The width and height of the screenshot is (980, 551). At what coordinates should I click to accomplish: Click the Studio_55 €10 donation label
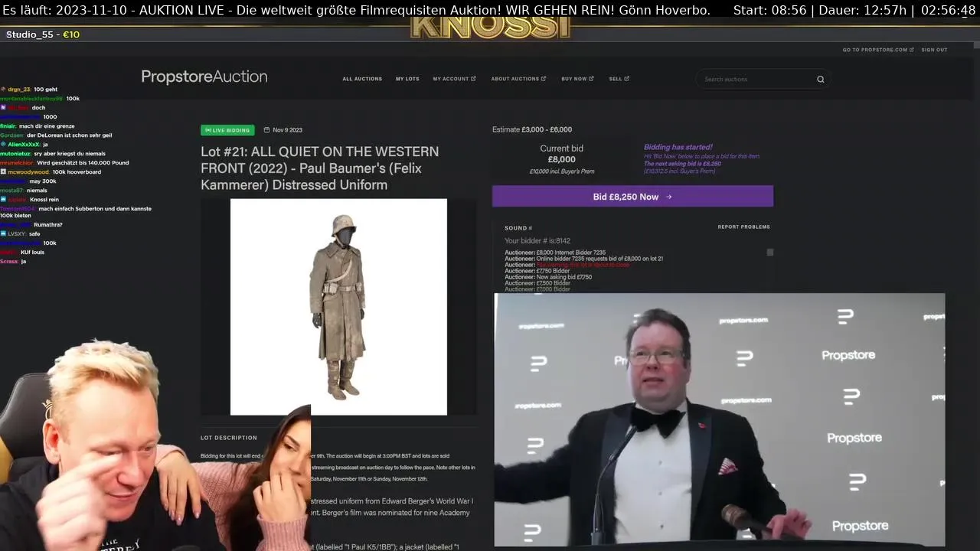tap(43, 34)
